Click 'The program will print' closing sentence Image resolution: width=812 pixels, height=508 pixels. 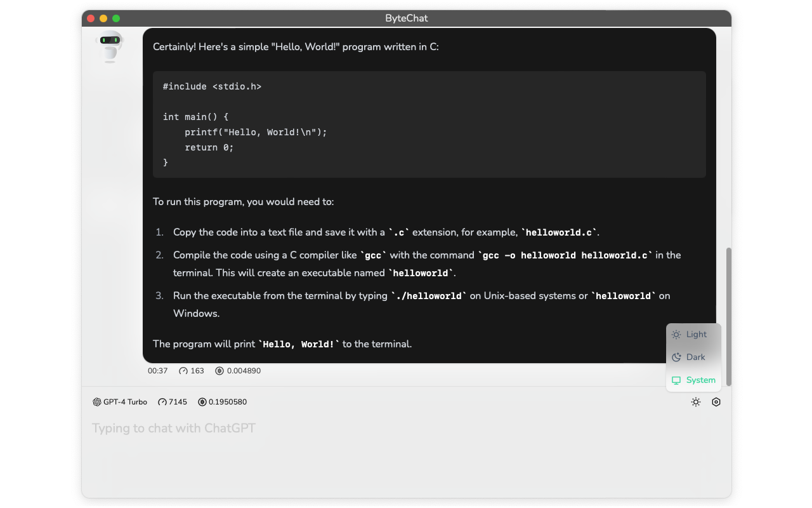coord(282,344)
